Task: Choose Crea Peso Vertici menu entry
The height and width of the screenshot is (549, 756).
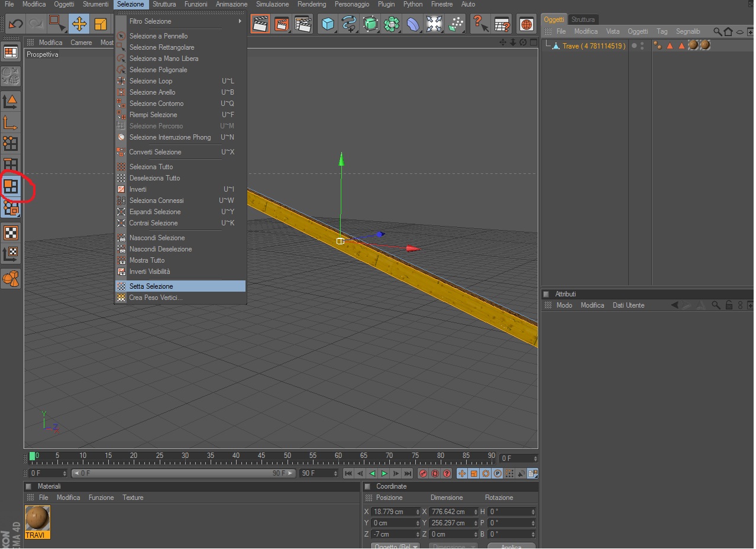Action: pos(180,298)
